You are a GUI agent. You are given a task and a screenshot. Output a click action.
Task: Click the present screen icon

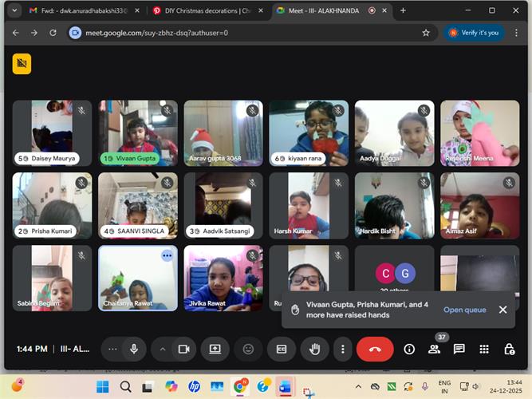tap(215, 349)
